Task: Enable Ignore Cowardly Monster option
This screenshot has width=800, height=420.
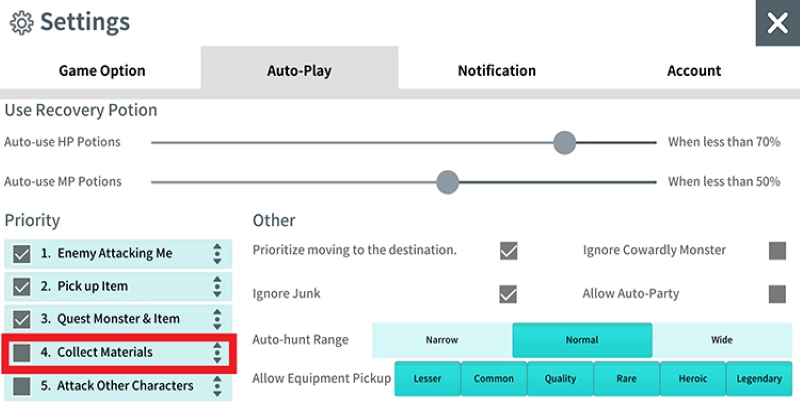Action: point(777,250)
